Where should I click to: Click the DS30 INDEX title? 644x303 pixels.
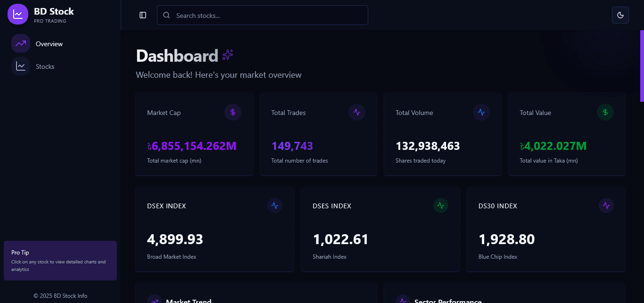point(498,206)
